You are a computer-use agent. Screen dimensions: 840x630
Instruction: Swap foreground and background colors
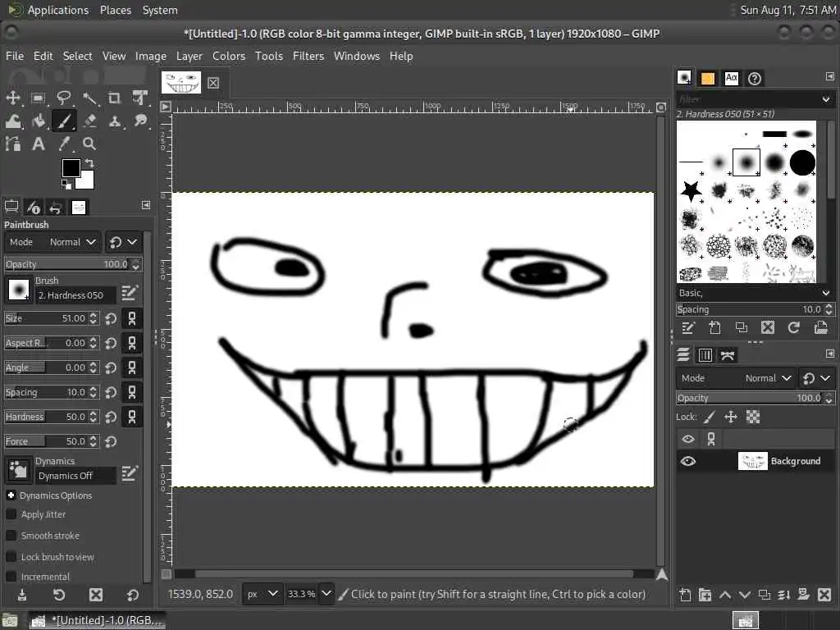click(x=89, y=163)
